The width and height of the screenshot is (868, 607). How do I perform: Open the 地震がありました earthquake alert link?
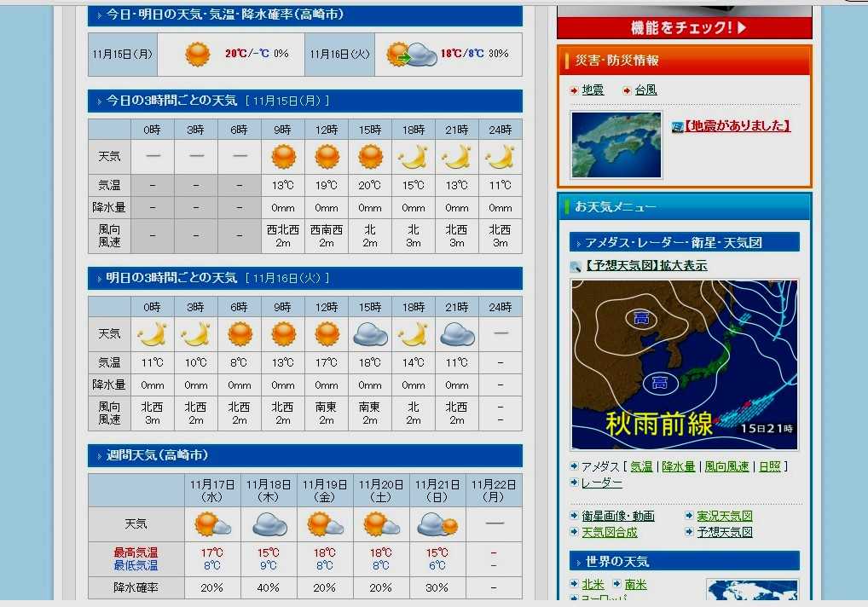pos(738,125)
